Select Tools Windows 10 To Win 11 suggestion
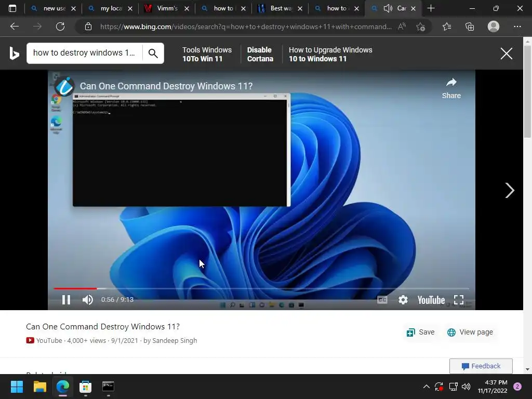532x399 pixels. point(207,54)
